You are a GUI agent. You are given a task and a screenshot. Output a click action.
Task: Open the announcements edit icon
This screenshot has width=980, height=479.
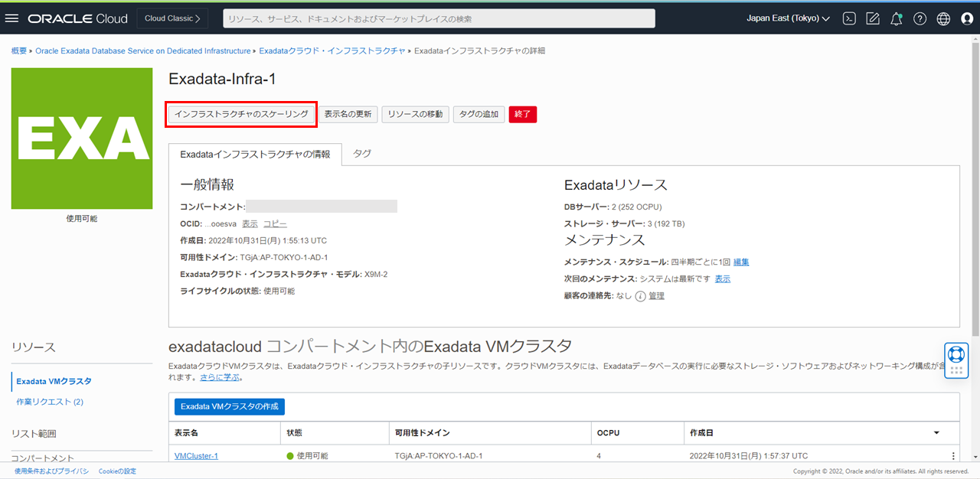872,18
